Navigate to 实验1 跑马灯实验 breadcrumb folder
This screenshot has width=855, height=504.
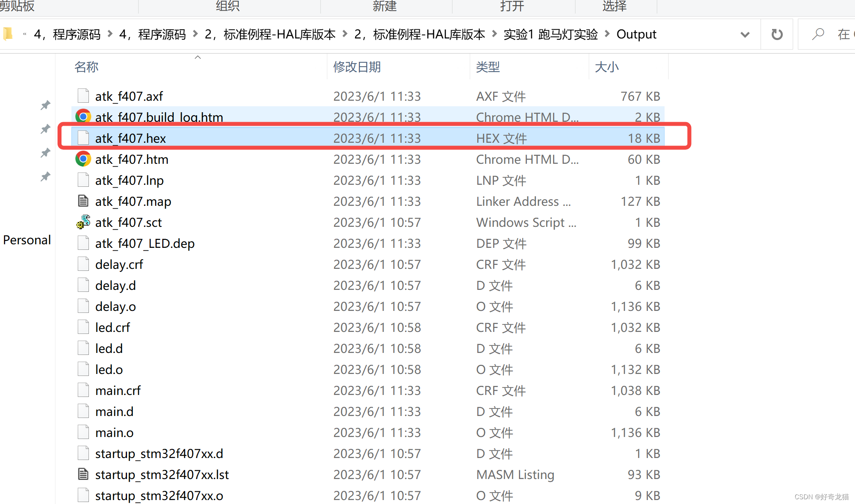pos(551,34)
